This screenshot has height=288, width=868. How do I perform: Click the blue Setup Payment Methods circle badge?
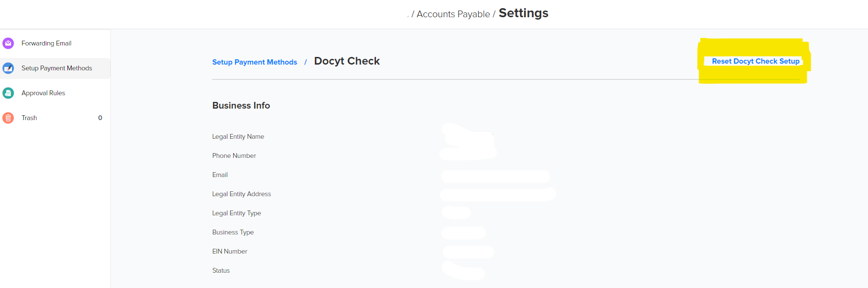[x=8, y=68]
